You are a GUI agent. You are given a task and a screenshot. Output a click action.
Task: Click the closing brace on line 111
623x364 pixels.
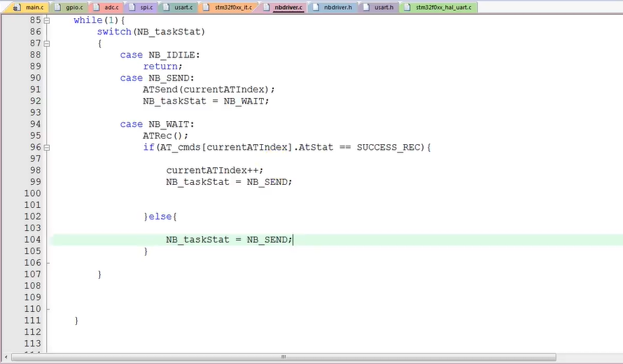click(x=77, y=321)
